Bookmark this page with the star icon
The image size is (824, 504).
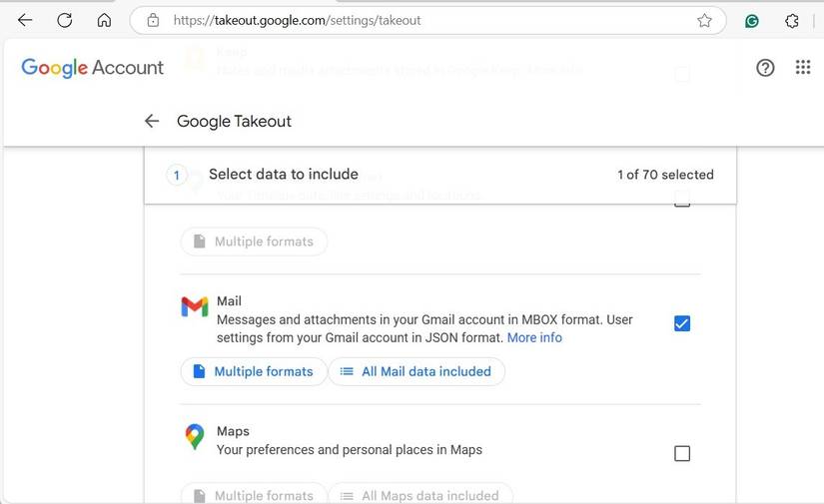click(704, 20)
